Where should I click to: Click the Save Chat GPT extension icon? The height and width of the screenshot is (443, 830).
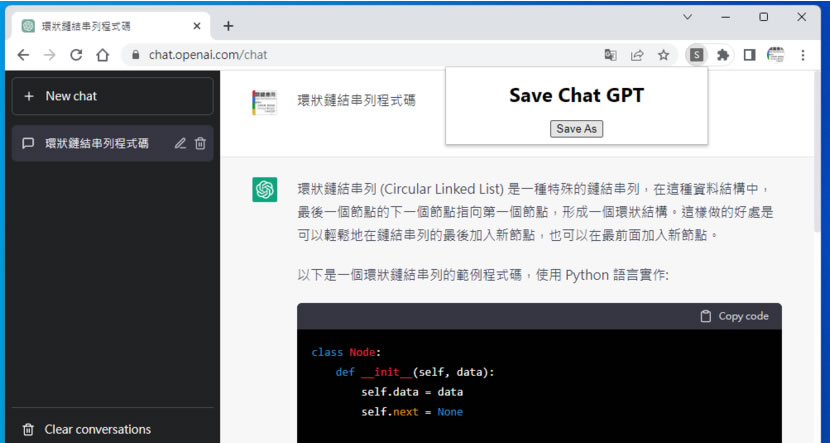pyautogui.click(x=696, y=55)
